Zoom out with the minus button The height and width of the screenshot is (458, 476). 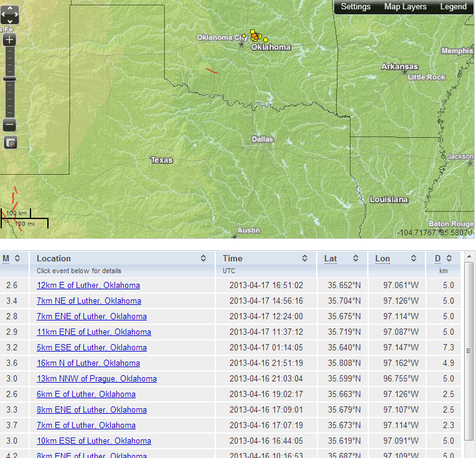[9, 124]
